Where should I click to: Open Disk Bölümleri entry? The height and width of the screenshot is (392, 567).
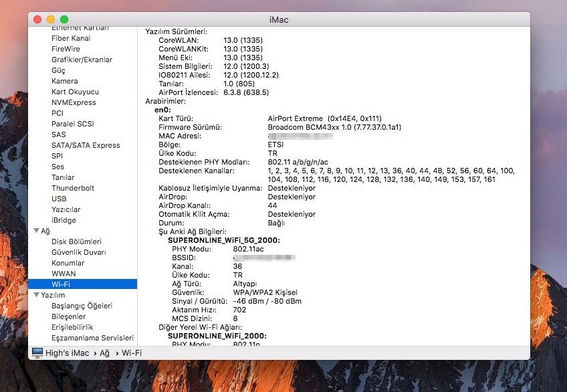[76, 241]
